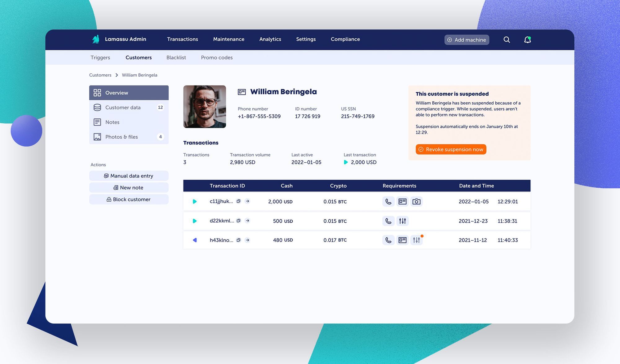The height and width of the screenshot is (364, 620).
Task: Click the cash-out direction triangle on transaction h43klno
Action: 195,240
